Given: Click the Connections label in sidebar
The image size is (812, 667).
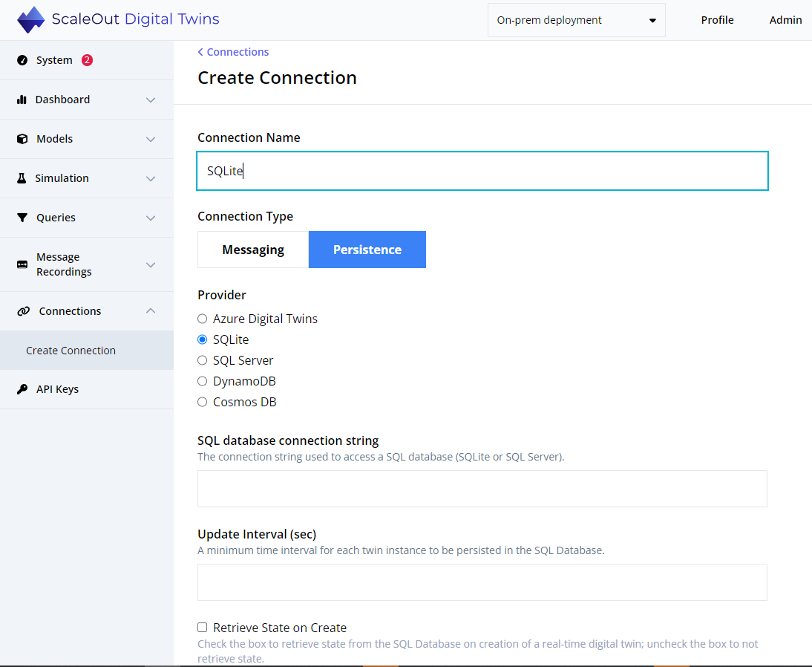Looking at the screenshot, I should click(70, 311).
